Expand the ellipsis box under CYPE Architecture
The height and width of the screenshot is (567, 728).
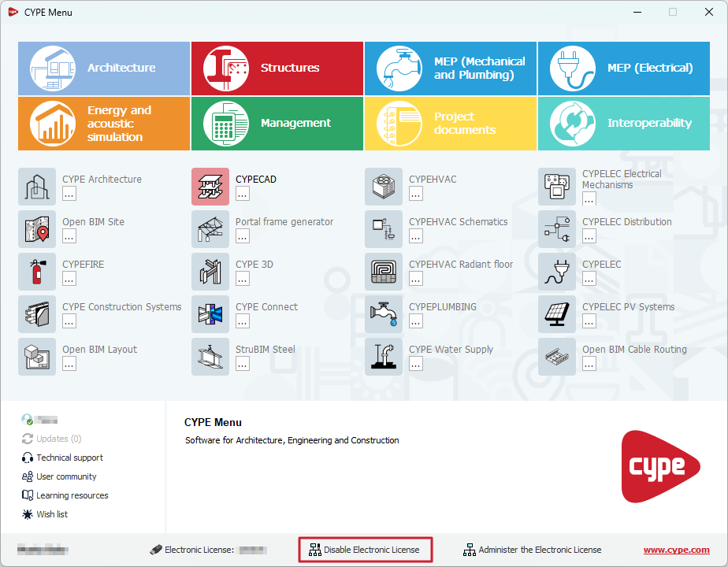pos(69,194)
